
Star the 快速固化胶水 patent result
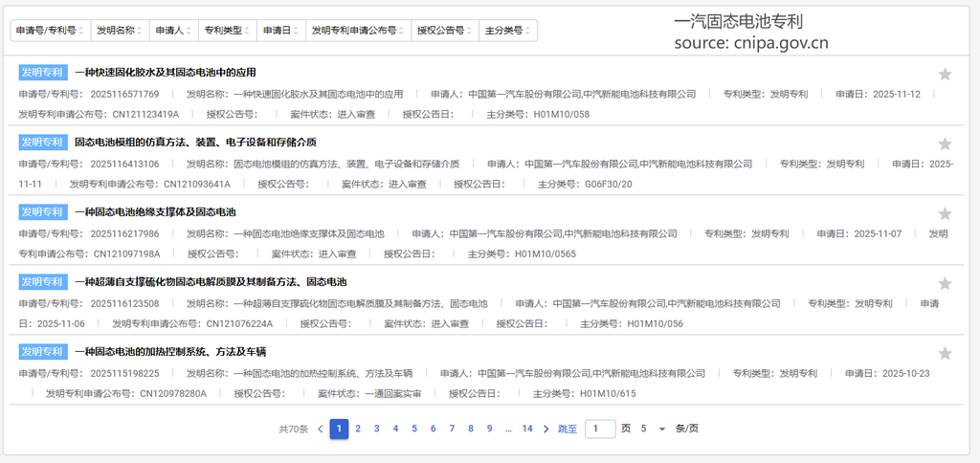coord(945,74)
